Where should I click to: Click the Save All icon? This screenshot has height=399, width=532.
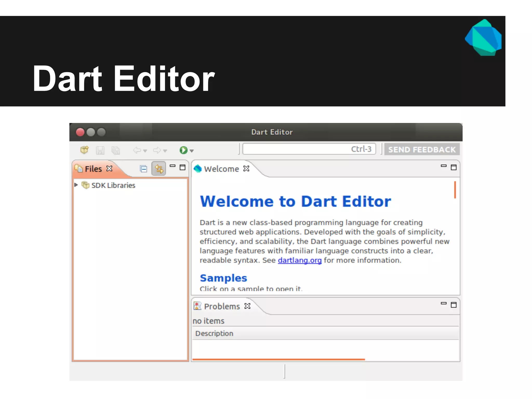[x=116, y=150]
